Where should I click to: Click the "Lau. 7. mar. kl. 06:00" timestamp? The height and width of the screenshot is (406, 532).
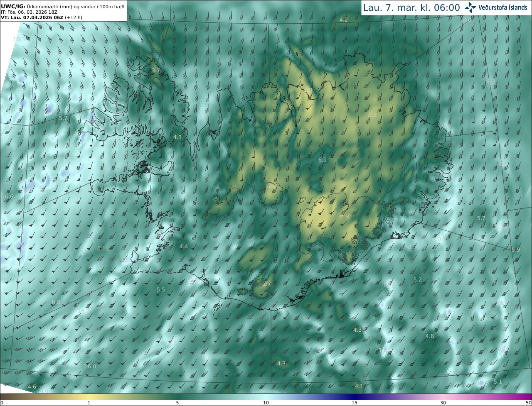pos(411,7)
